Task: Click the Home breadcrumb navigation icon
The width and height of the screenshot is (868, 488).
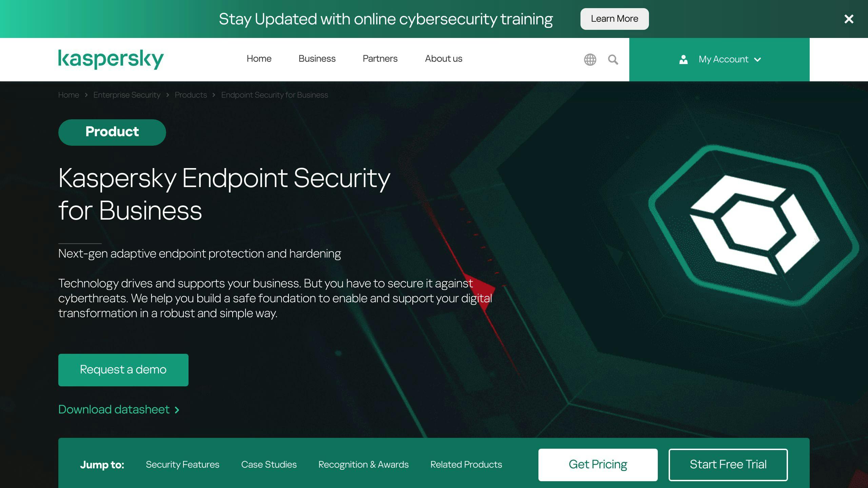Action: (68, 95)
